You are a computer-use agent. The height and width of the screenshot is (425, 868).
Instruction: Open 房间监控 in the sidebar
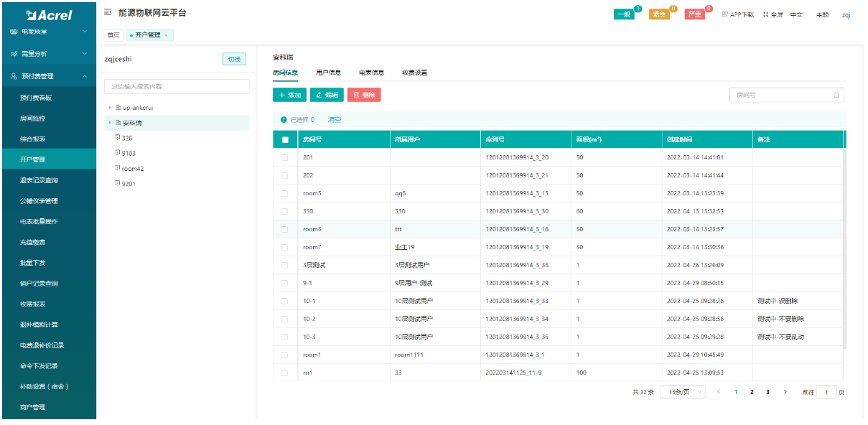[33, 118]
